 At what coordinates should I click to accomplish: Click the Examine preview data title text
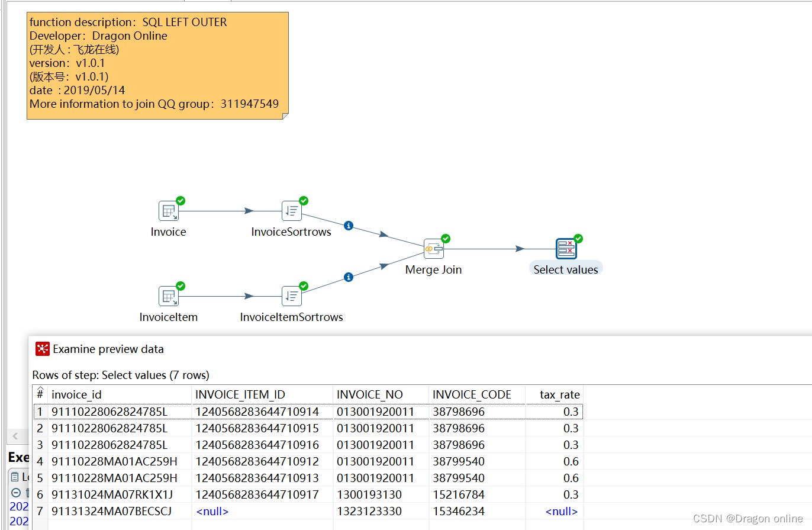pyautogui.click(x=108, y=349)
